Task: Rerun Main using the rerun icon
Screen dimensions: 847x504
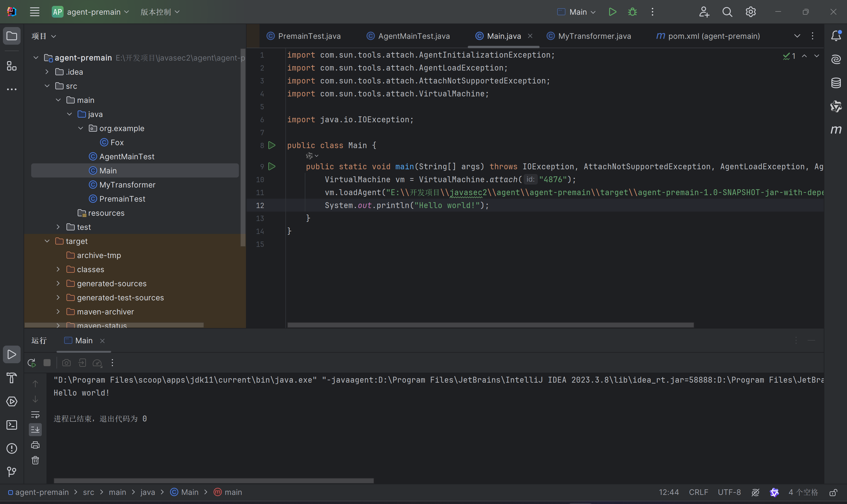Action: click(31, 363)
